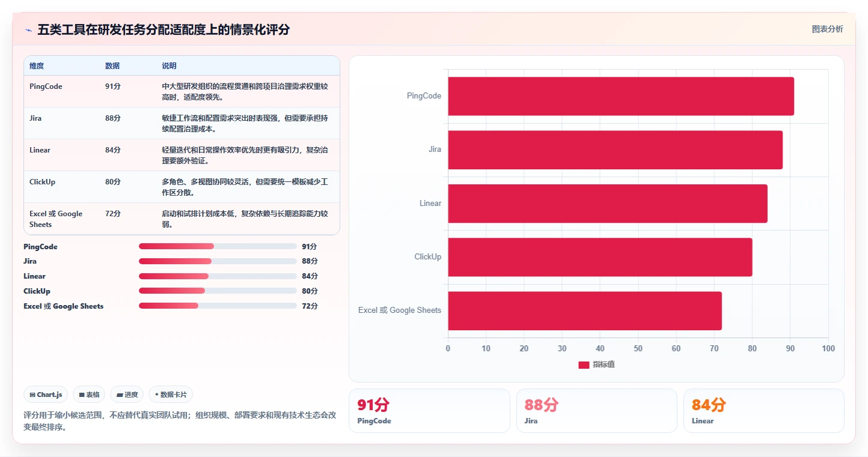Click the description starting 轻量迭代和日常操作
The height and width of the screenshot is (457, 868).
(x=245, y=156)
